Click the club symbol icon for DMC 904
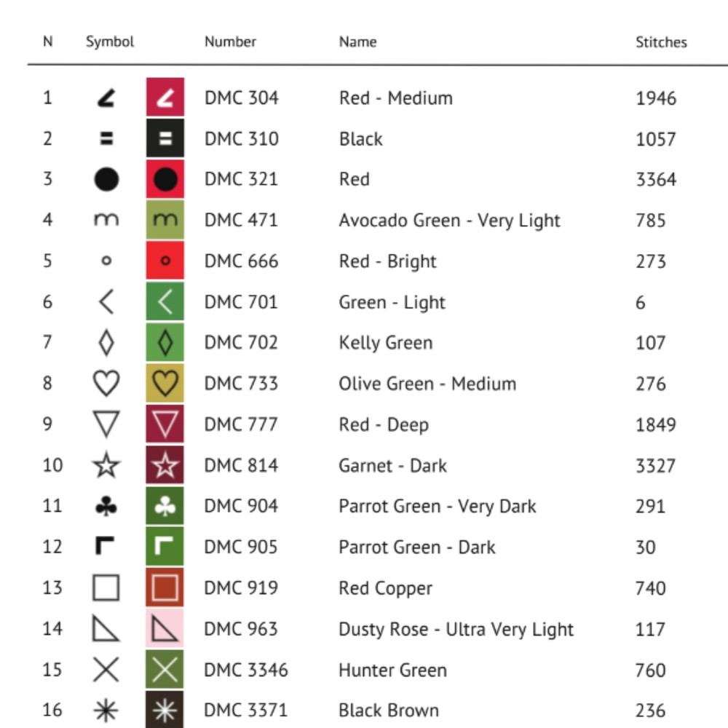The height and width of the screenshot is (728, 728). [106, 507]
